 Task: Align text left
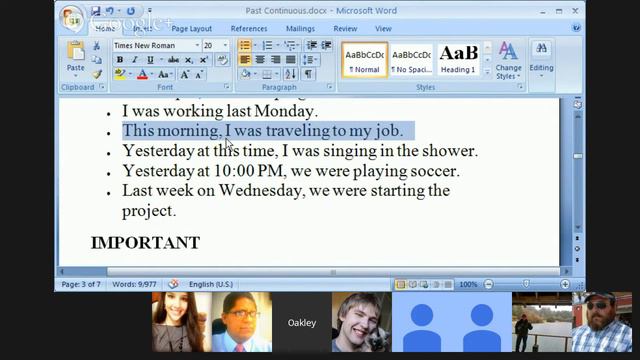pos(245,60)
